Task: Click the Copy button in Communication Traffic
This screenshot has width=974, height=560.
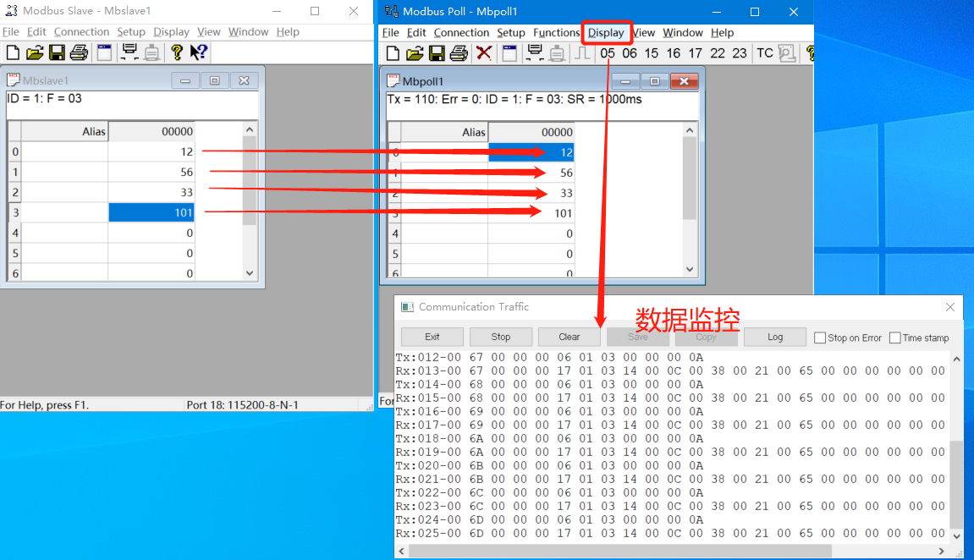Action: (x=706, y=337)
